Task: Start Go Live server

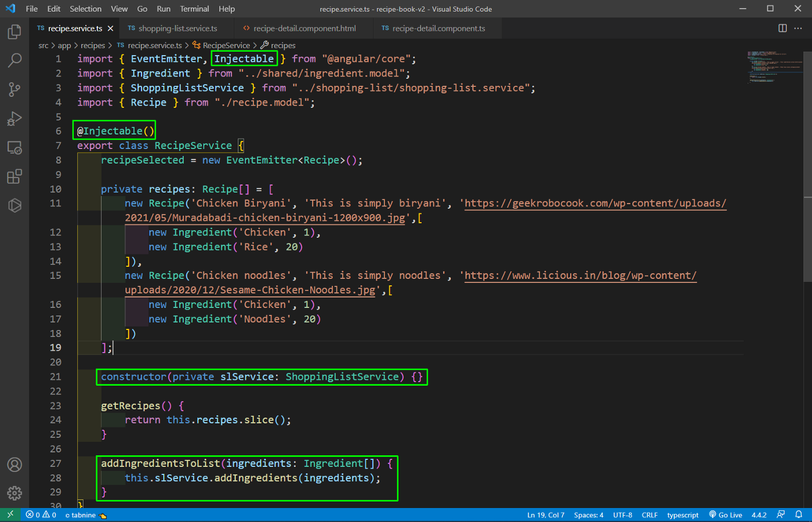Action: coord(726,515)
